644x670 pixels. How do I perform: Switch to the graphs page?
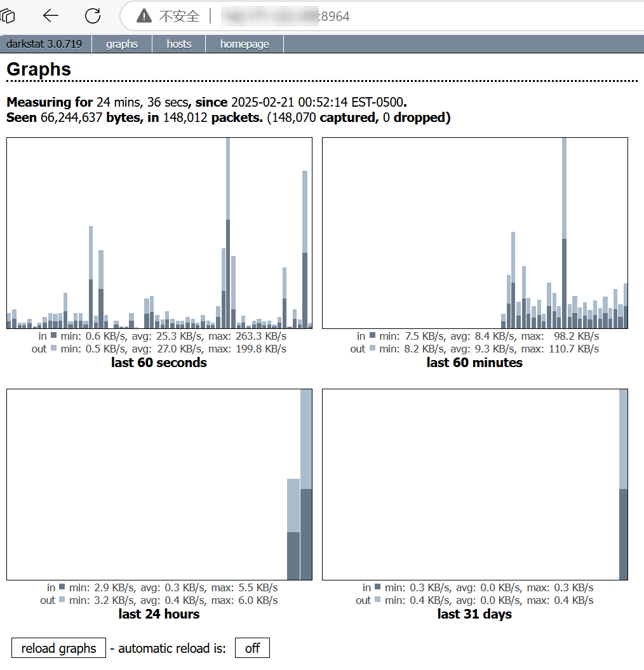pos(122,44)
